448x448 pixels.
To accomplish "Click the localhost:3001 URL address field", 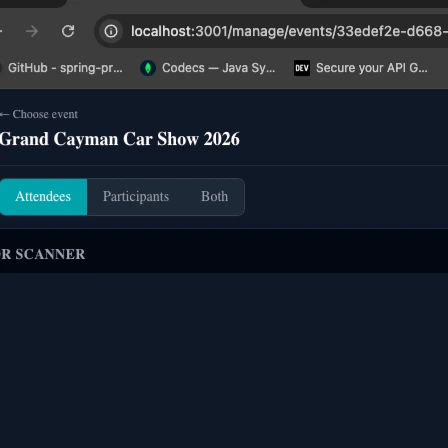I will tap(289, 31).
